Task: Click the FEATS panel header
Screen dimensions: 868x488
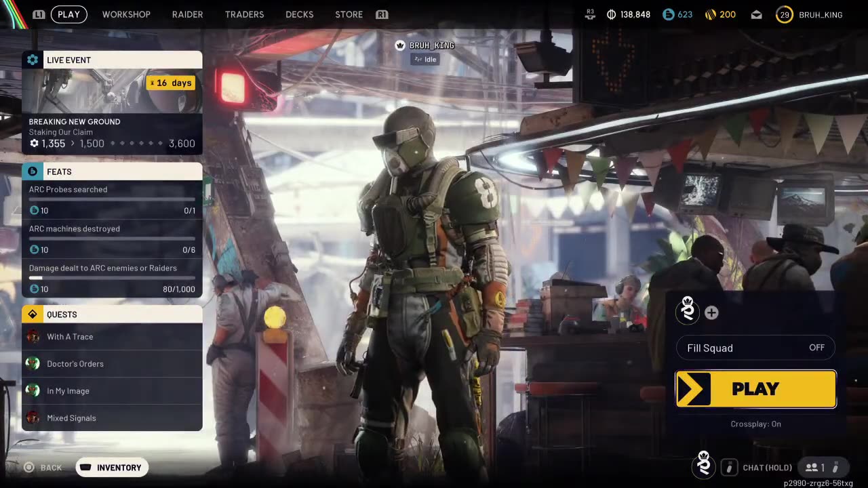Action: tap(112, 171)
